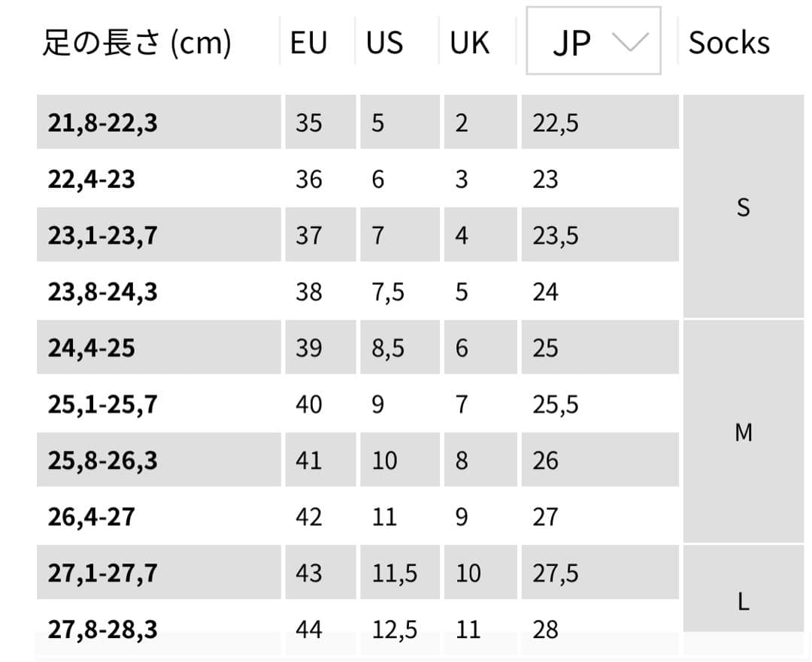The height and width of the screenshot is (662, 812).
Task: Select the 27,8-28,3 foot length row
Action: (103, 629)
